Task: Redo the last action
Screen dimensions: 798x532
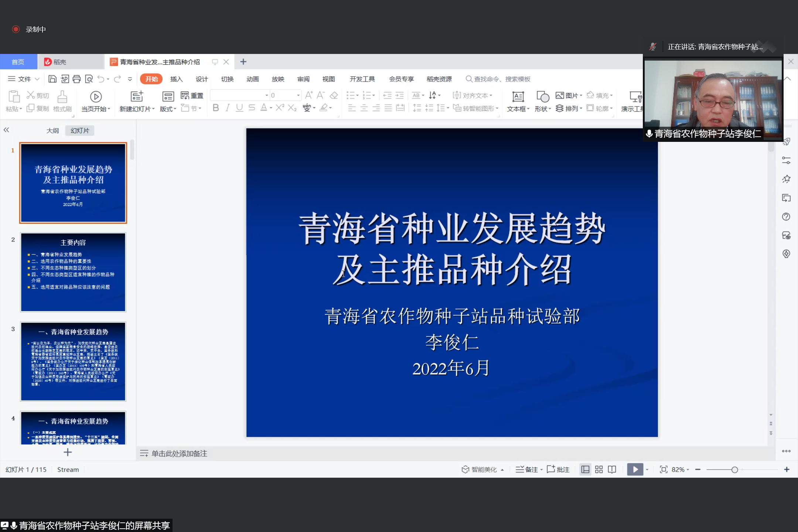Action: 117,79
